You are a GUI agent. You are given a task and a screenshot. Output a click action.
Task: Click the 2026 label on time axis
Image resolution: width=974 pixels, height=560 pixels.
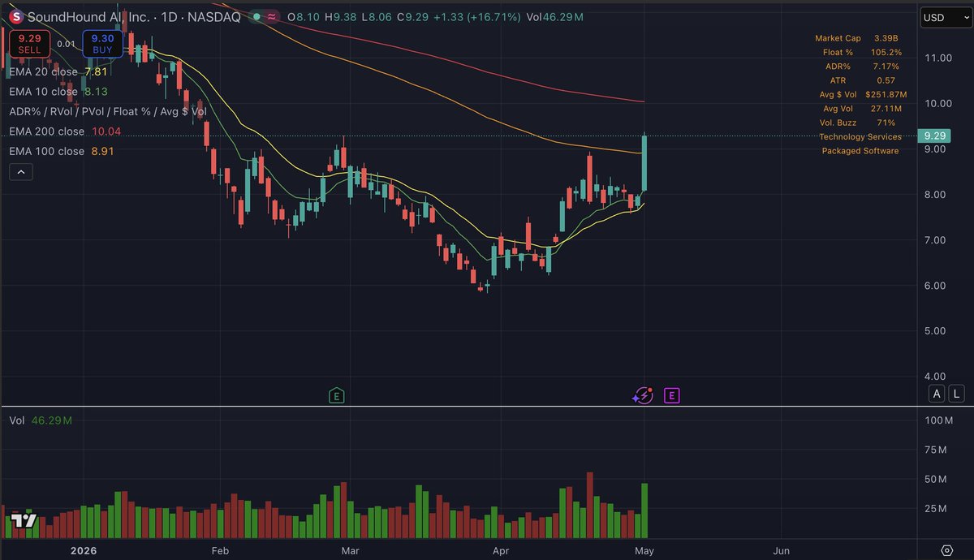pos(83,550)
